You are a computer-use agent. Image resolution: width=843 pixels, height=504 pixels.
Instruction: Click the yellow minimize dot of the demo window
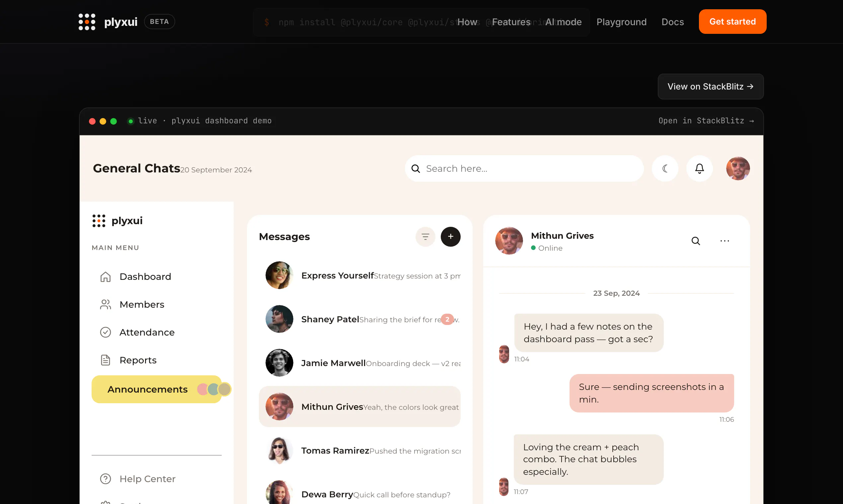pos(103,121)
